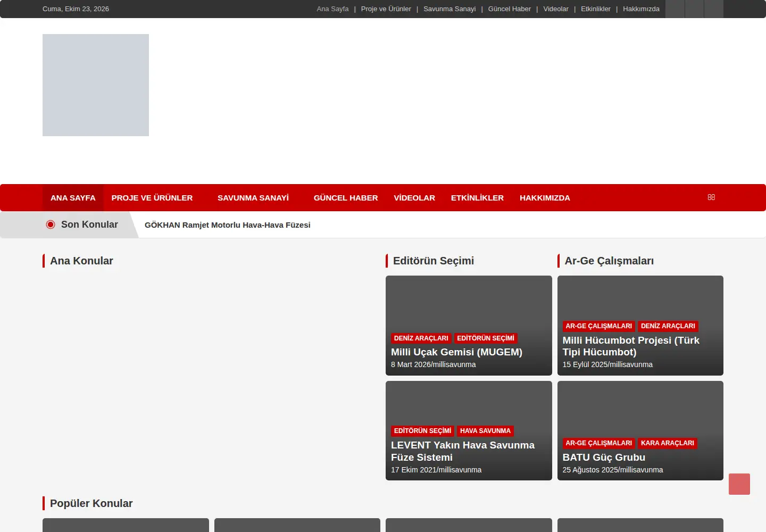Select VİDEOLAR in the red menu
Screen dimensions: 766x532
[414, 198]
